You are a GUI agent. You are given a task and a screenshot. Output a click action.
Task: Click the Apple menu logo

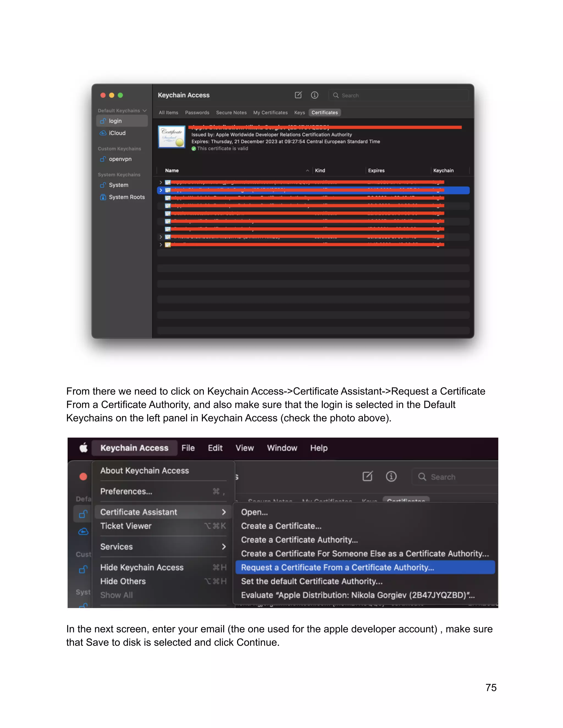[84, 448]
